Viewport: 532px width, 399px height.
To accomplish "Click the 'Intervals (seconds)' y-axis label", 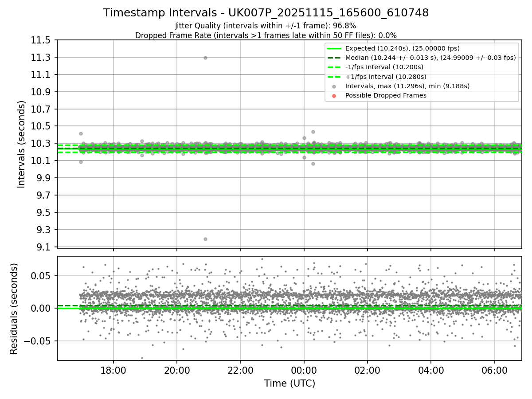I will point(22,144).
